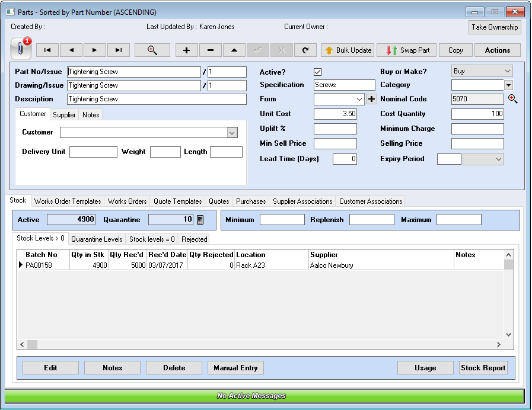This screenshot has width=532, height=410.
Task: Switch to the Works Orders tab
Action: [127, 201]
